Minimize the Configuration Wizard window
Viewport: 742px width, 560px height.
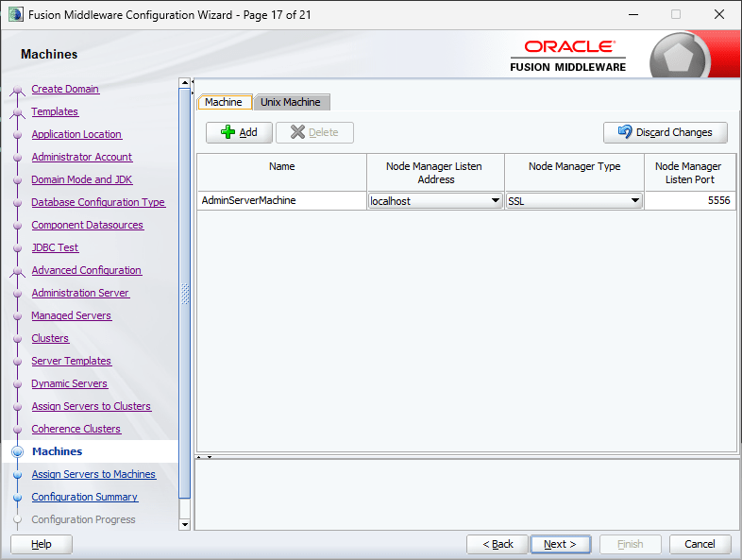[x=633, y=15]
